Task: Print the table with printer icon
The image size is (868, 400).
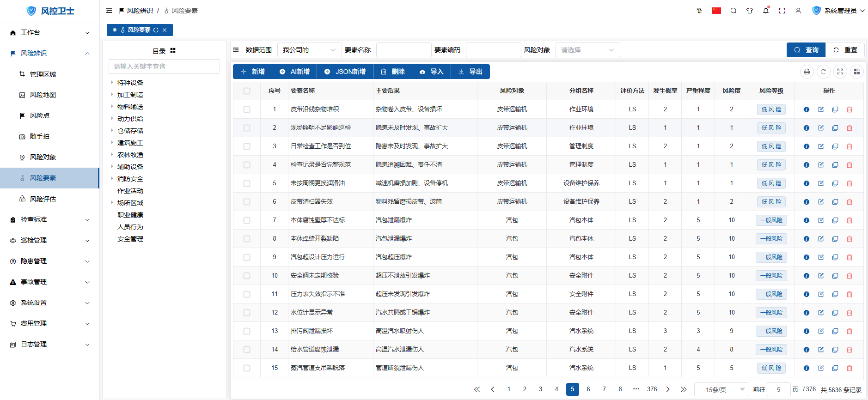Action: coord(807,72)
